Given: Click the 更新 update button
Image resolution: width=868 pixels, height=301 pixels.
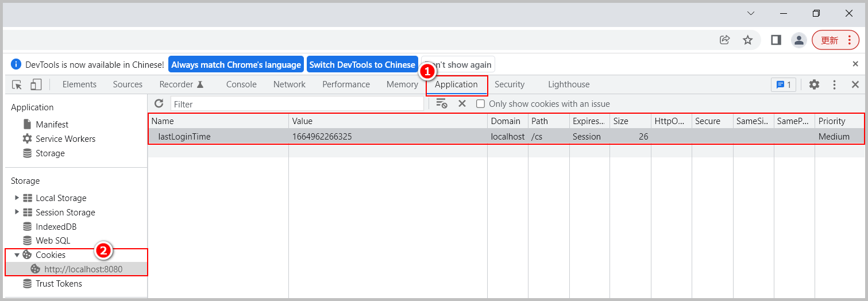Looking at the screenshot, I should click(x=835, y=40).
